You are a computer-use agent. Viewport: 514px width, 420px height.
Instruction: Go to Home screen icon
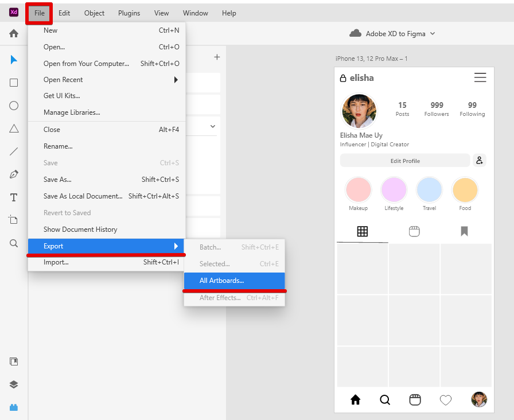(14, 33)
